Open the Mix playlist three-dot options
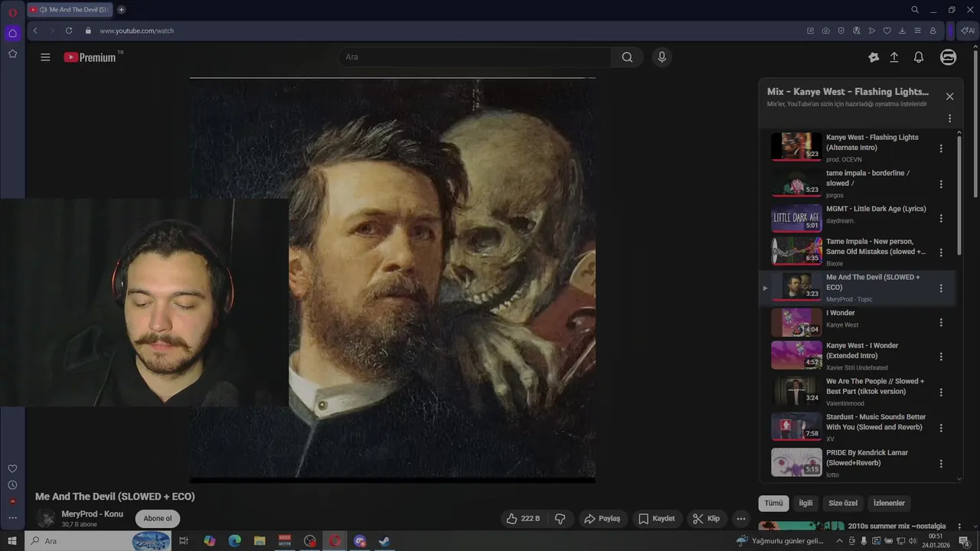Screen dimensions: 980x551 click(x=949, y=119)
